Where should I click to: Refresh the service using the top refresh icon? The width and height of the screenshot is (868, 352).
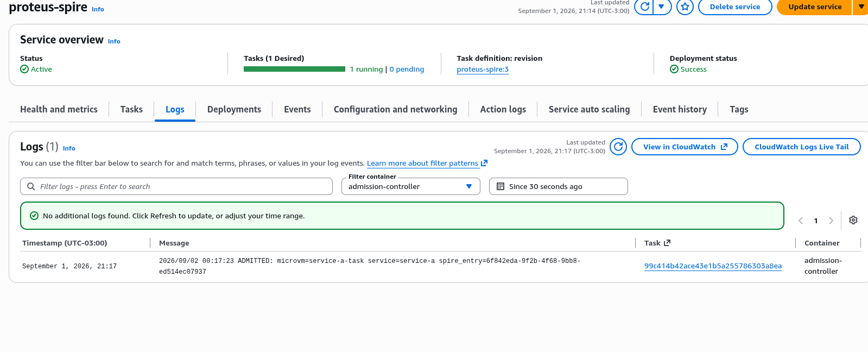[x=644, y=7]
